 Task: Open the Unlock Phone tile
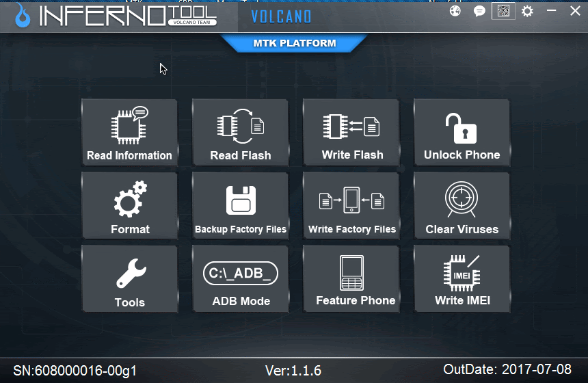point(462,133)
